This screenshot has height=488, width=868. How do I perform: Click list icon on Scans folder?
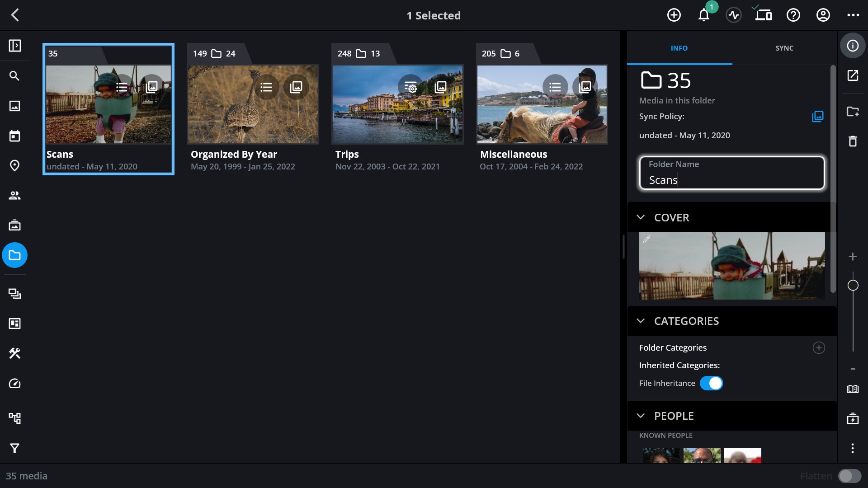point(122,87)
